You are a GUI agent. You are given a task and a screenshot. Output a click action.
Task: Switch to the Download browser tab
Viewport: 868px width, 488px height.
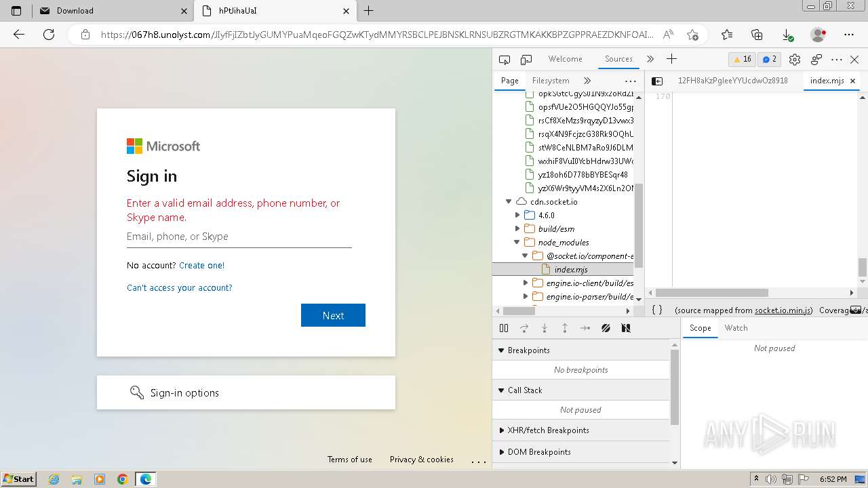click(113, 11)
